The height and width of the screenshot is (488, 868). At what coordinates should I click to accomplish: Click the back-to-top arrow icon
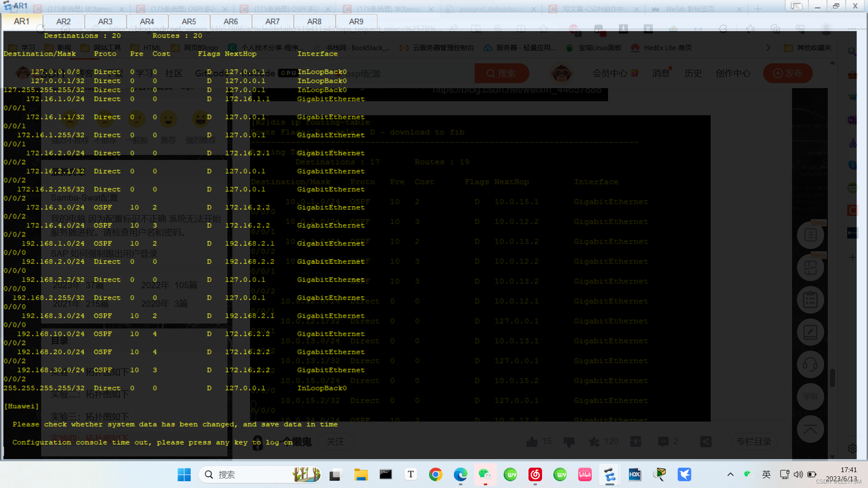[x=811, y=429]
